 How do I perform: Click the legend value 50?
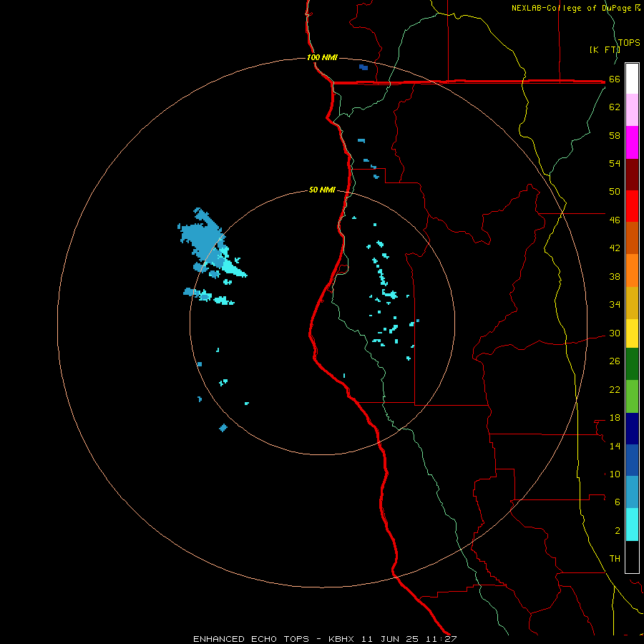click(x=615, y=191)
